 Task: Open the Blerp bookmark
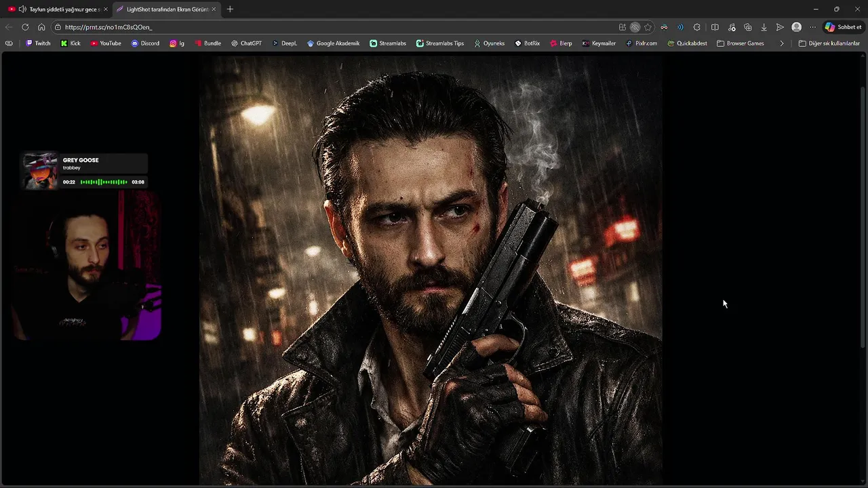coord(561,43)
